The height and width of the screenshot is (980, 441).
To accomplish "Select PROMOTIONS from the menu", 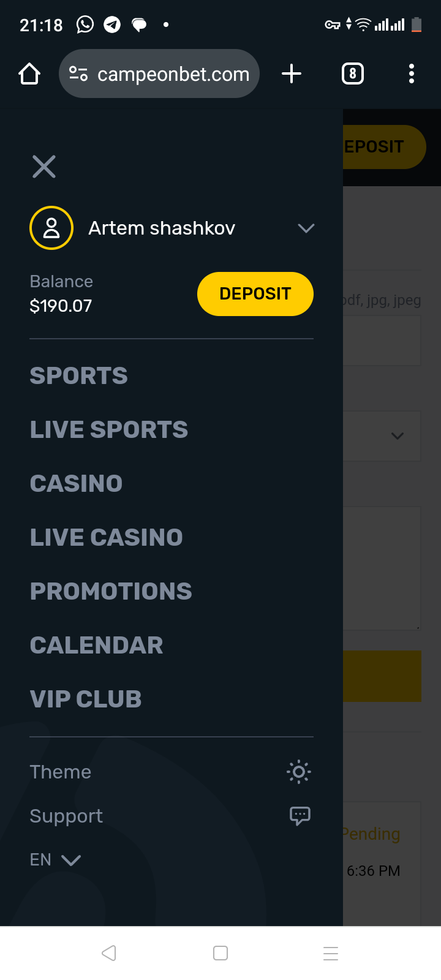I will (x=111, y=592).
